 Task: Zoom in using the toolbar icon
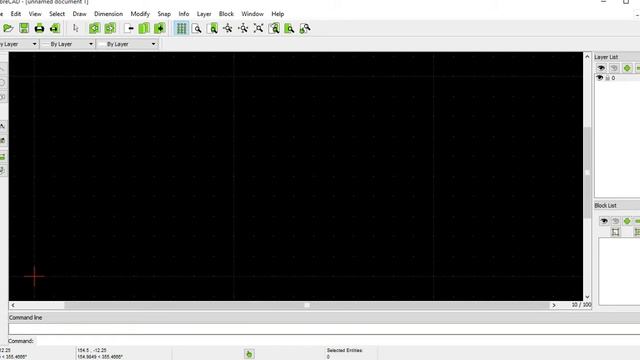[228, 28]
